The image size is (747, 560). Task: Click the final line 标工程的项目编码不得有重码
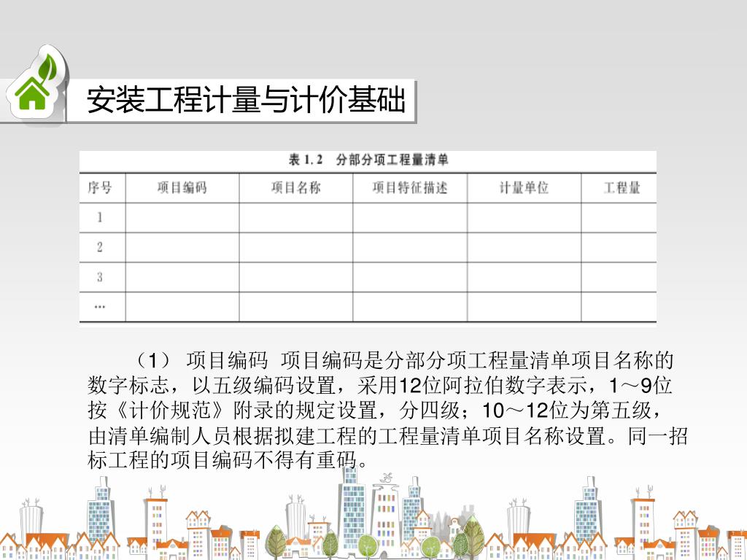228,460
